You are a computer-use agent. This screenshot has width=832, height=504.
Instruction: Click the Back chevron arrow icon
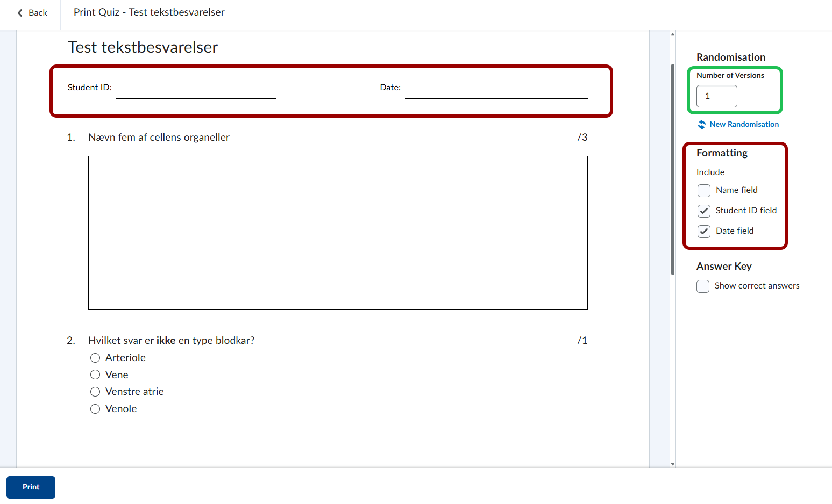20,13
